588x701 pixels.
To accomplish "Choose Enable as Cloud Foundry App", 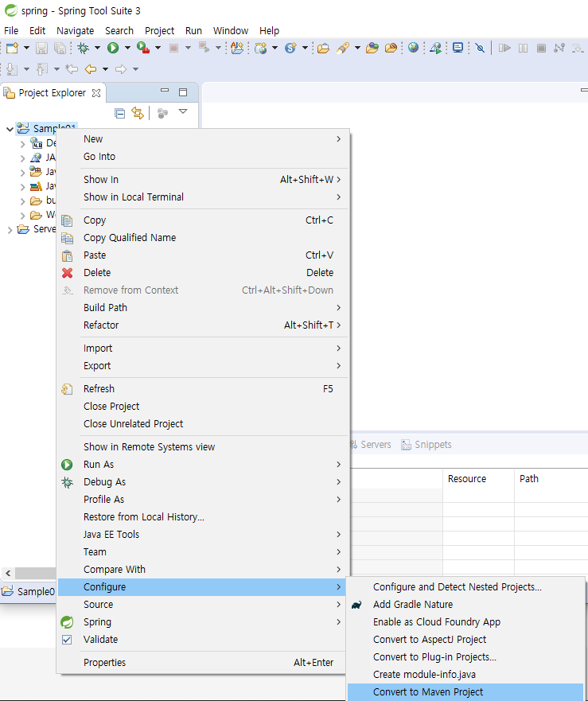I will 466,622.
